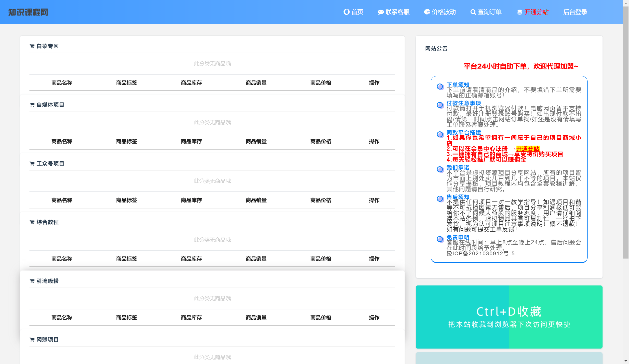Select the 网赚项目 category heading

[47, 340]
